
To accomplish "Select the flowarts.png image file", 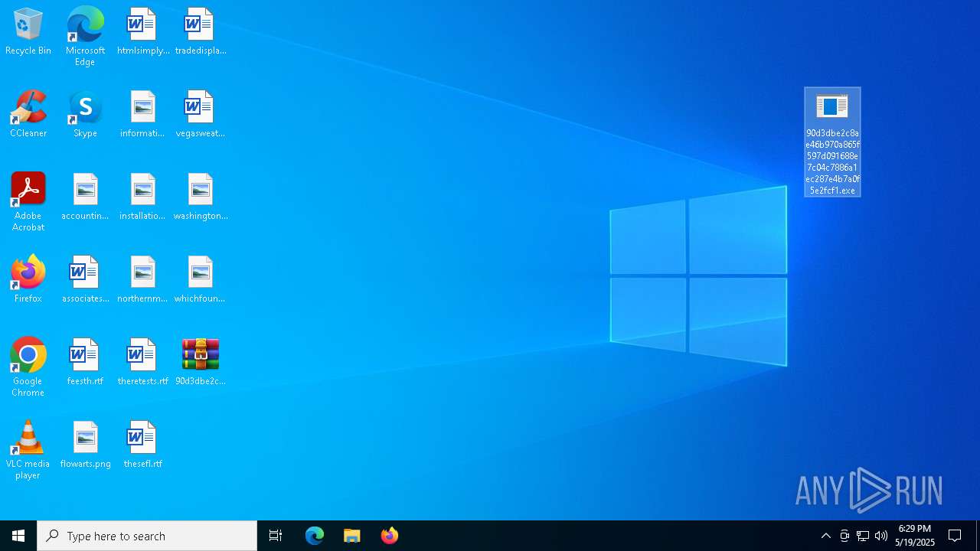I will pyautogui.click(x=85, y=445).
